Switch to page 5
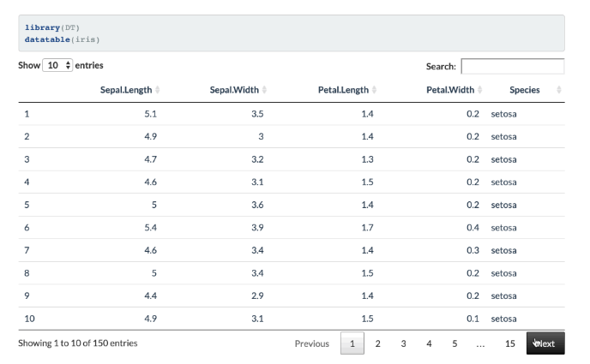This screenshot has width=590, height=364. pyautogui.click(x=455, y=343)
